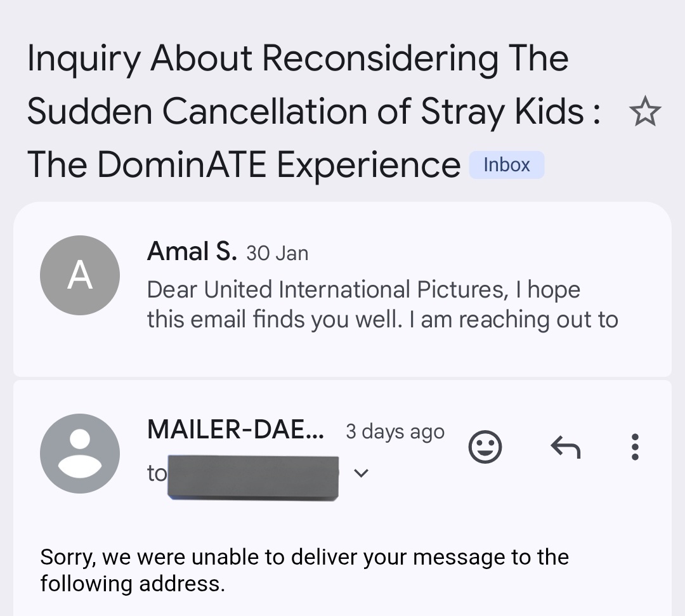The width and height of the screenshot is (685, 616).
Task: Open the Dear United International Pictures preview
Action: [x=382, y=305]
